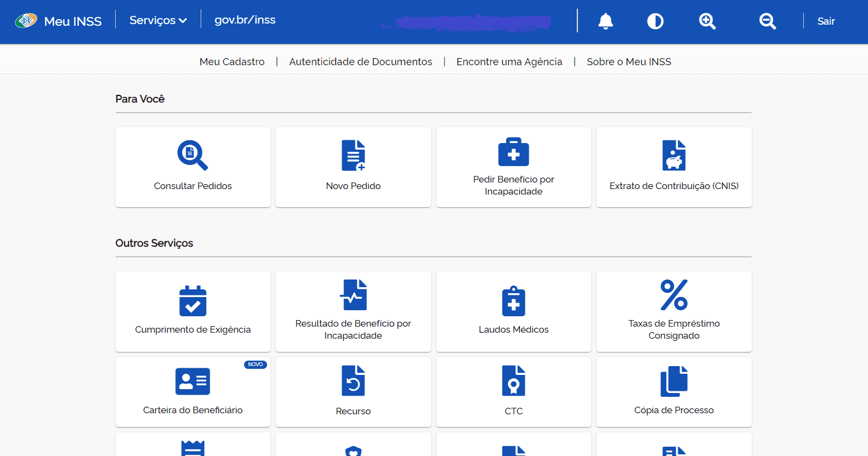
Task: Select the Laudos Médicos label
Action: tap(514, 330)
